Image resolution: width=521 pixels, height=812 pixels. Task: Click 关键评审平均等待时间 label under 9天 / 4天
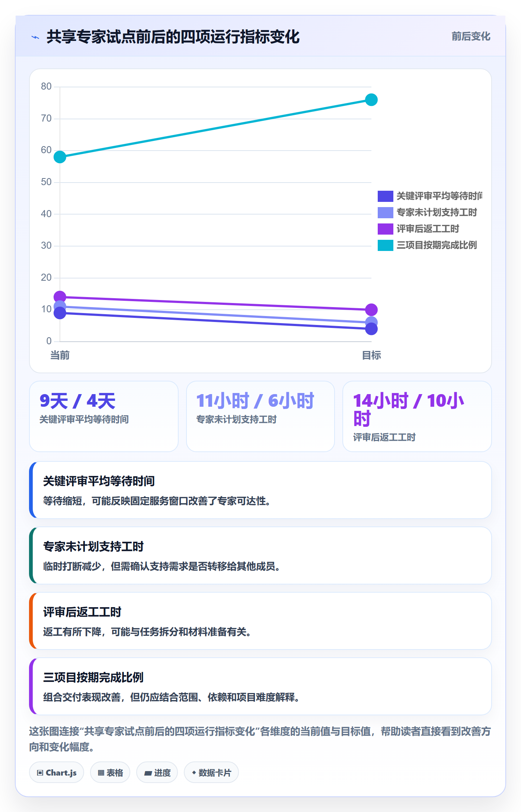click(84, 419)
